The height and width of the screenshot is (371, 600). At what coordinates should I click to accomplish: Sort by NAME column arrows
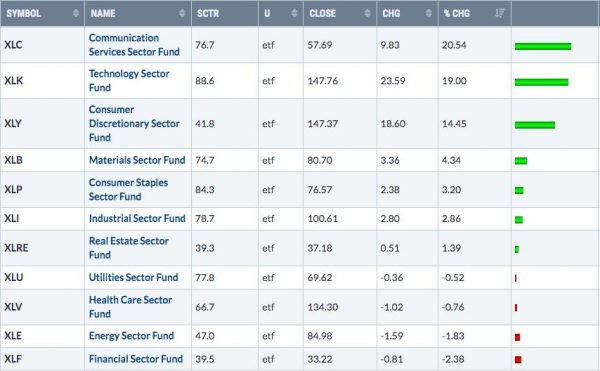pos(182,13)
